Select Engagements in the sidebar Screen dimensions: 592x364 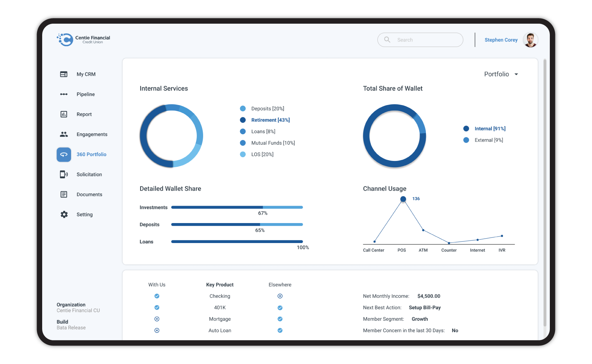click(92, 134)
